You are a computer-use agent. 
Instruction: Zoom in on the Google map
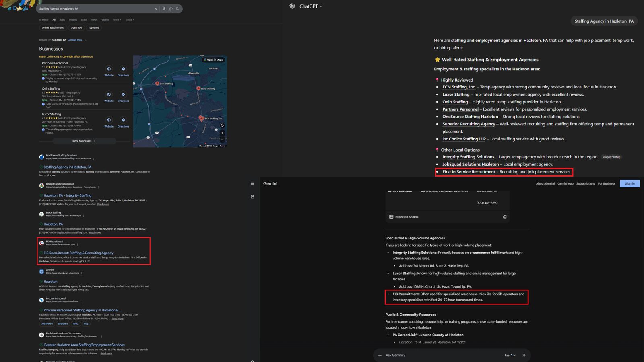222,133
